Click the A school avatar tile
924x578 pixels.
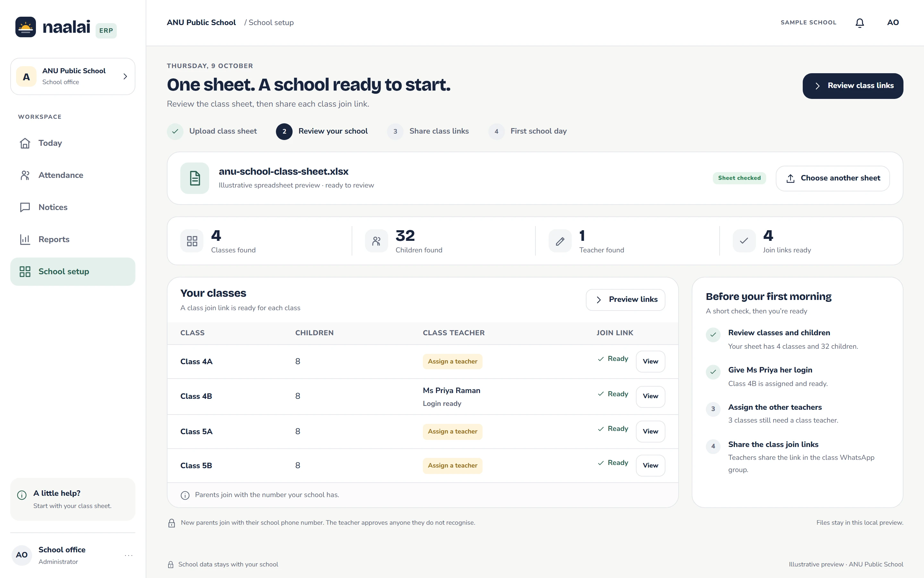click(x=26, y=77)
